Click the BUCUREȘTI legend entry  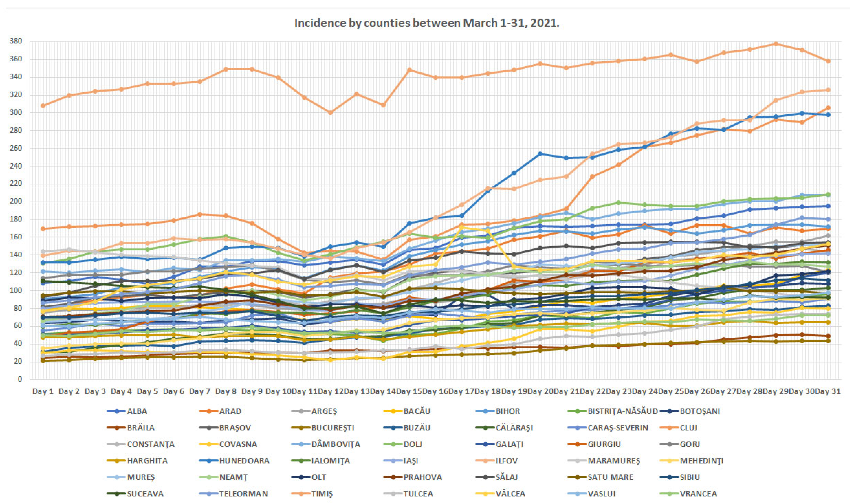pyautogui.click(x=333, y=428)
